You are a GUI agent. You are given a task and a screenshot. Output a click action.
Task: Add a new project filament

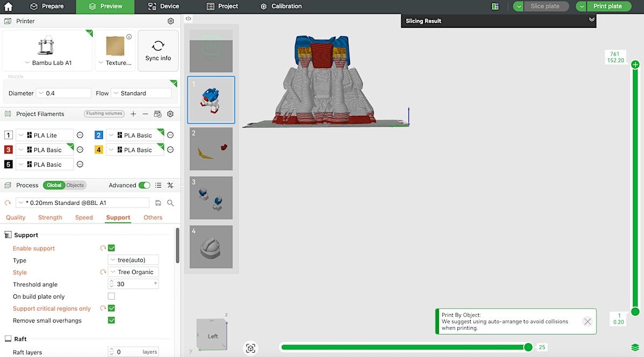click(x=133, y=114)
